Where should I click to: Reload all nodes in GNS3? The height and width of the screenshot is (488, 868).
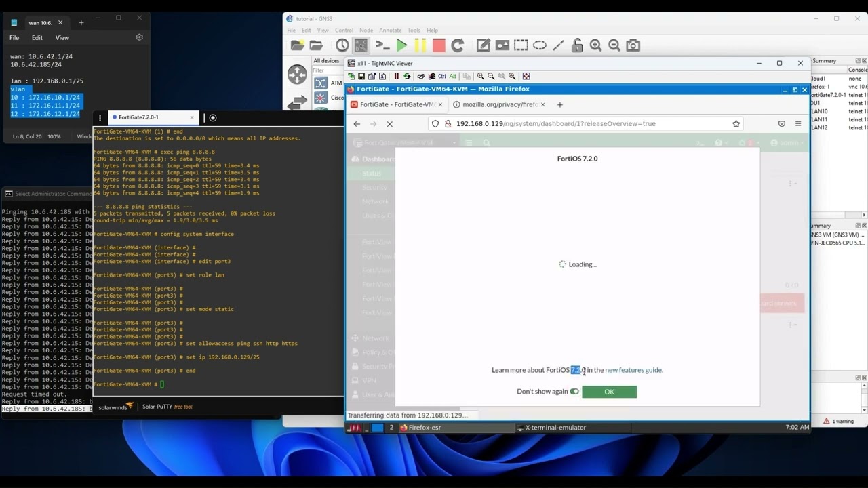tap(458, 45)
